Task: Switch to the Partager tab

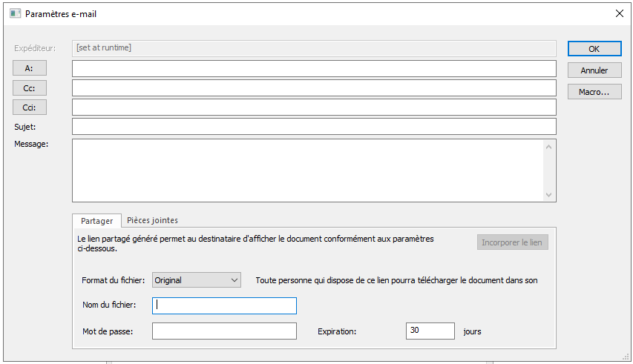Action: tap(97, 220)
